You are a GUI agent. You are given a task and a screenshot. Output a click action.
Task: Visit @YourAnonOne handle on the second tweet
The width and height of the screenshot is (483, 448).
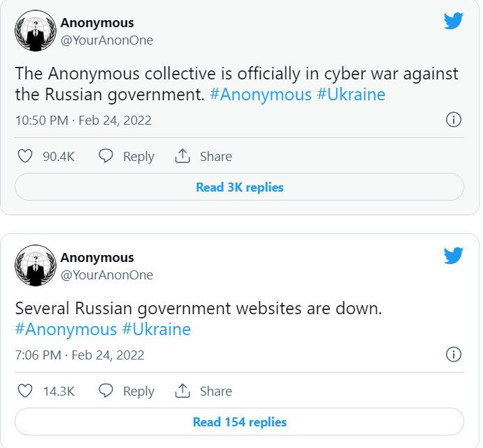(107, 275)
